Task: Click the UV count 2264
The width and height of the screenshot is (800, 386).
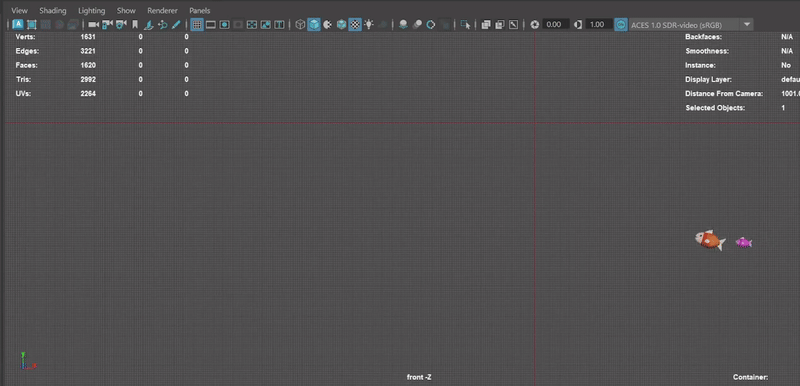Action: (88, 94)
